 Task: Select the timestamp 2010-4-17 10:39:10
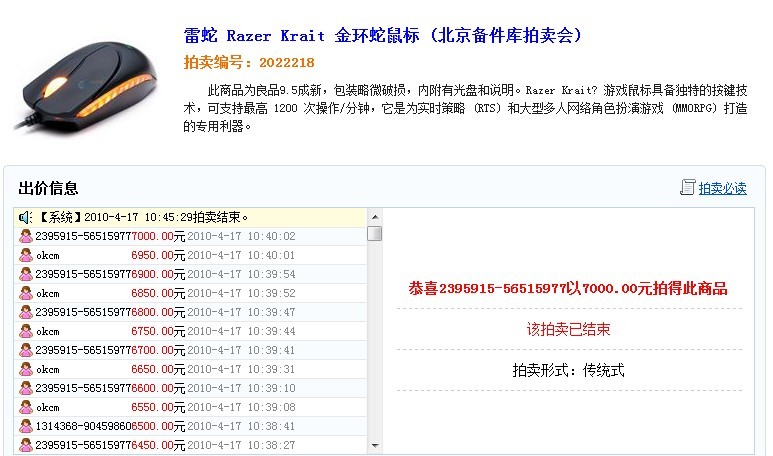[241, 388]
